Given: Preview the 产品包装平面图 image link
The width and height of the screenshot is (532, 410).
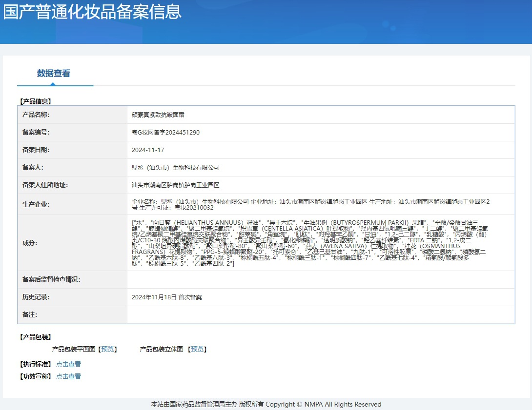Looking at the screenshot, I should pyautogui.click(x=107, y=349).
